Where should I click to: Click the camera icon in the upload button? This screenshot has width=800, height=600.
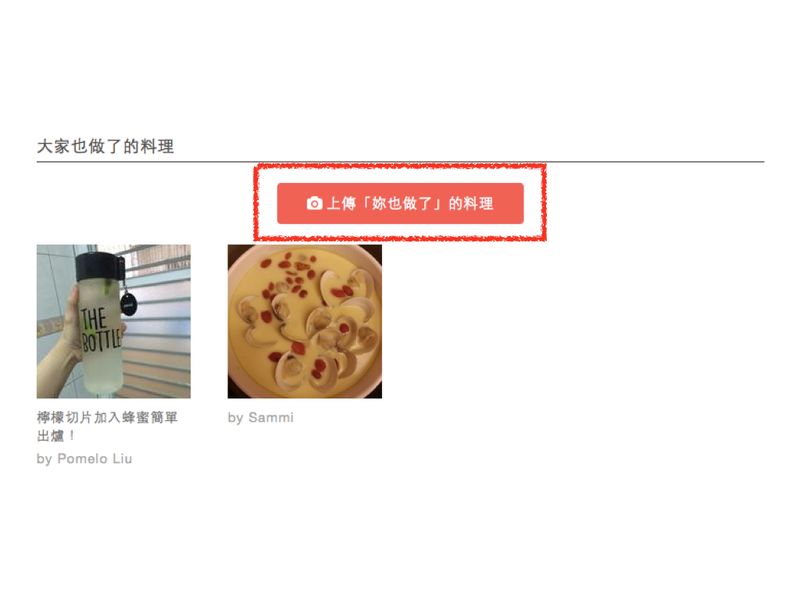(314, 203)
